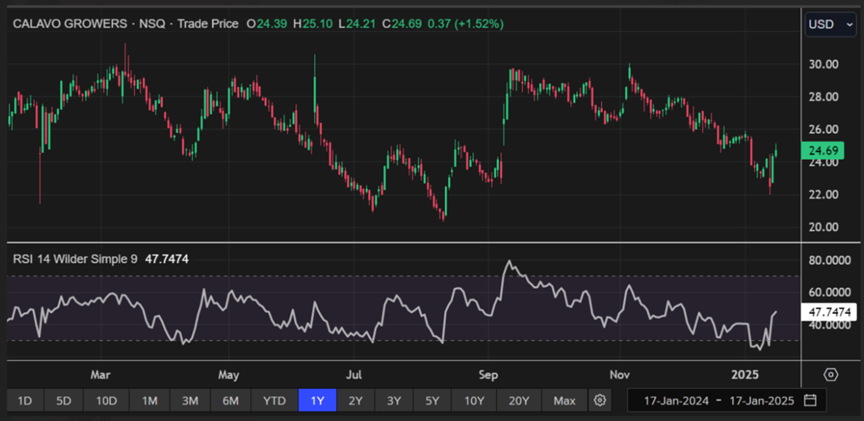Choose the 3Y time range
This screenshot has width=864, height=421.
(x=393, y=401)
